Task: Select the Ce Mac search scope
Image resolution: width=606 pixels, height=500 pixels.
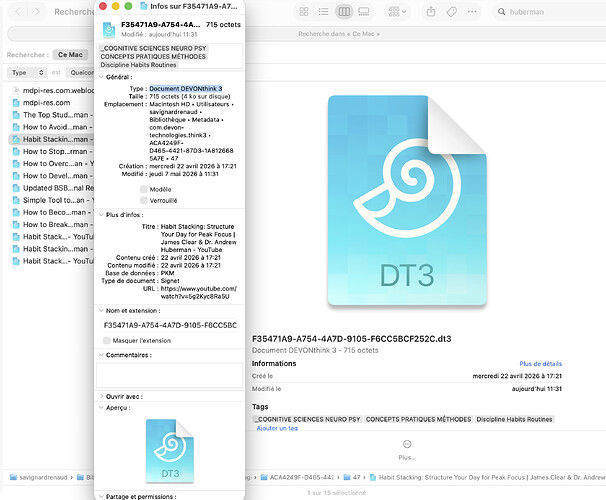Action: pos(70,55)
